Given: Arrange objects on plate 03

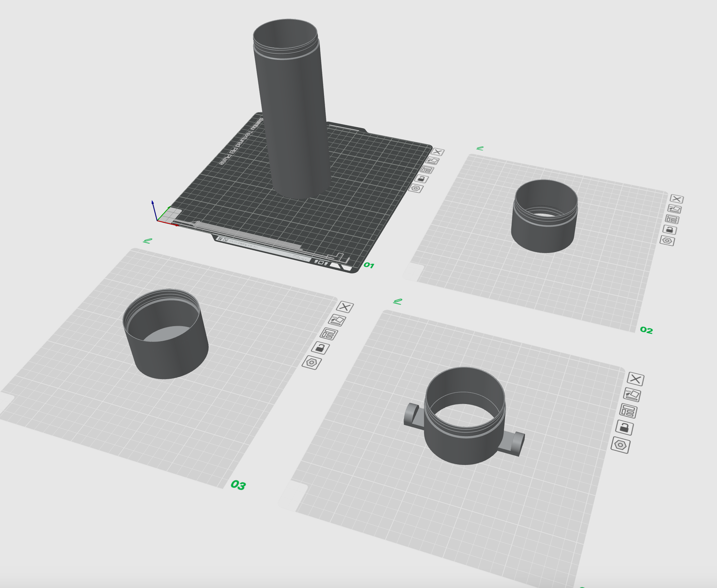Looking at the screenshot, I should click(x=329, y=334).
